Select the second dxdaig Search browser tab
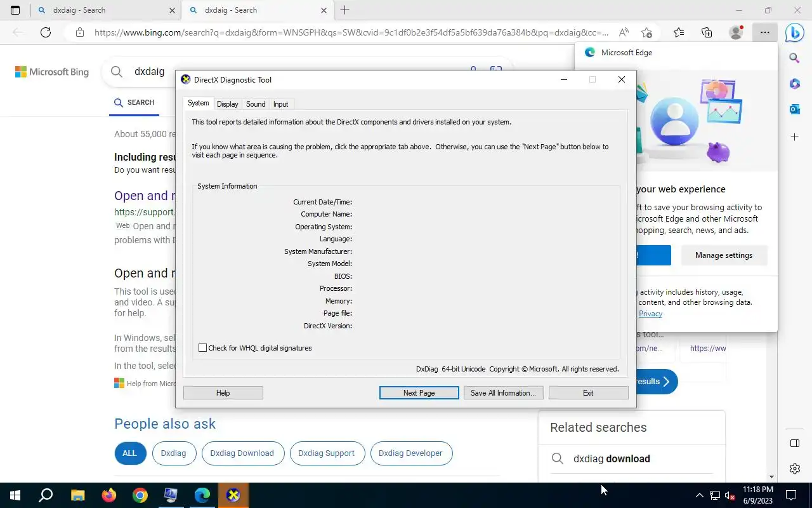 [x=256, y=10]
